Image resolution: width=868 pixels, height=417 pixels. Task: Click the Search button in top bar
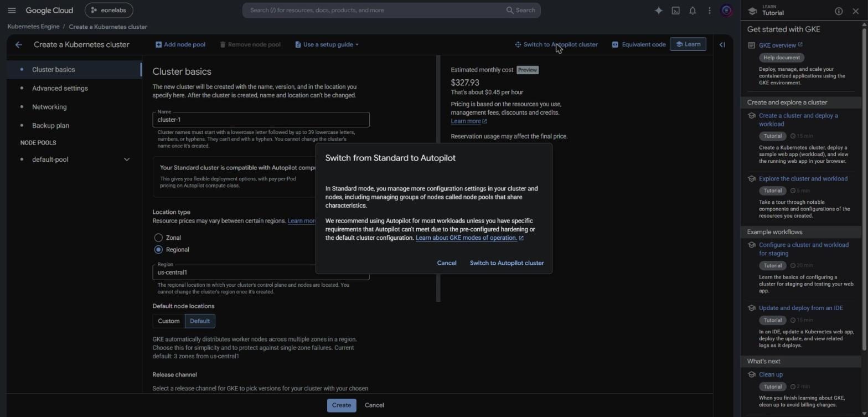pos(520,10)
